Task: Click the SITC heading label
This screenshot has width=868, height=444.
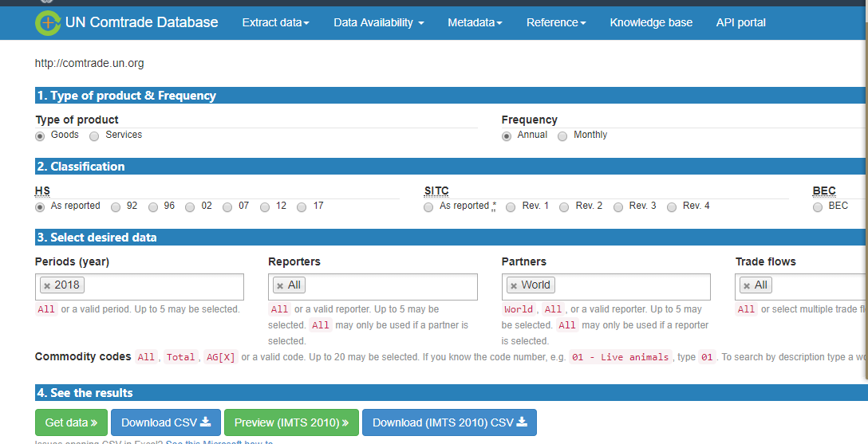Action: coord(436,191)
